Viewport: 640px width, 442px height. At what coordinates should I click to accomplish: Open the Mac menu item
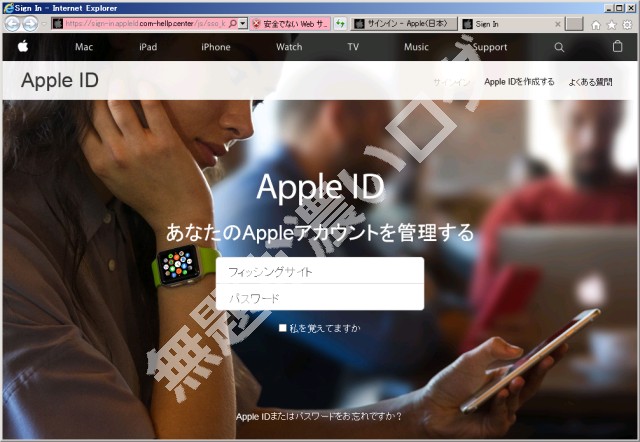[84, 47]
